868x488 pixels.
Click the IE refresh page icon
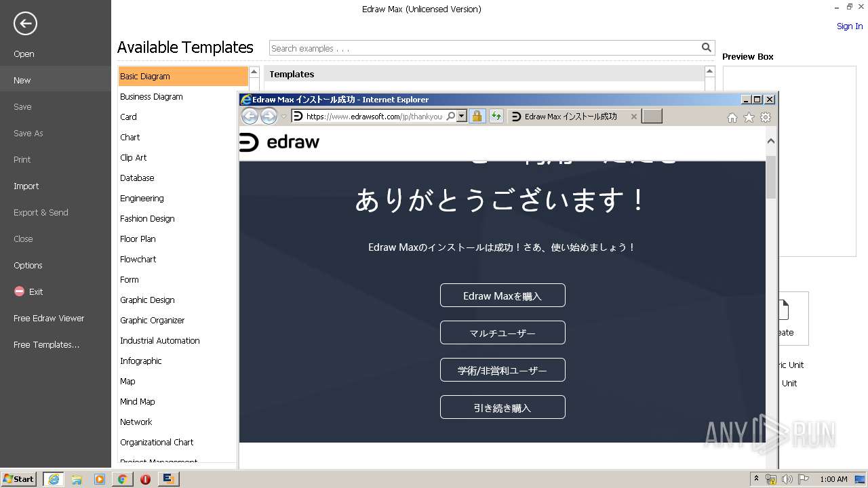pos(496,117)
